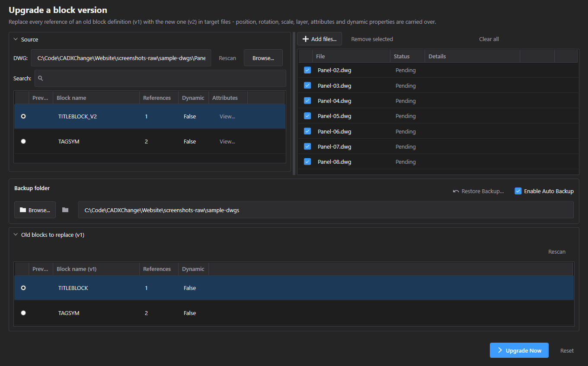Sort source table by Block name header
588x366 pixels.
point(96,98)
